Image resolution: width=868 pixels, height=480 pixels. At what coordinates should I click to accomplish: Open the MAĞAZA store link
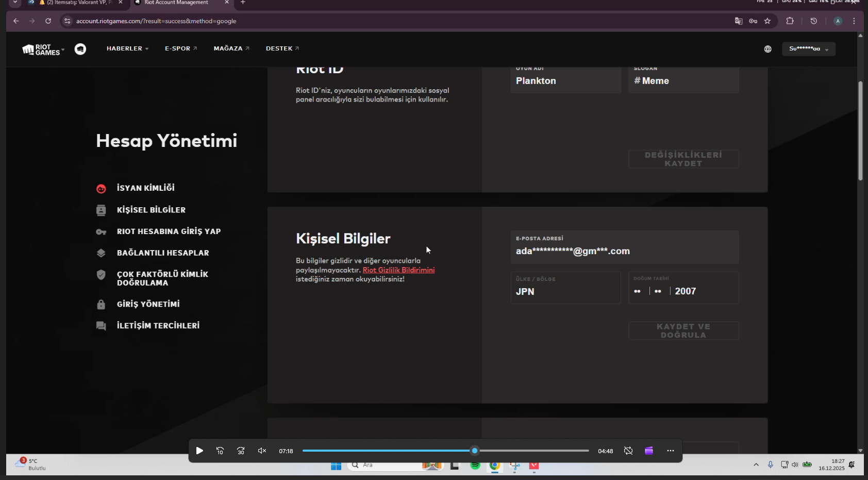coord(231,48)
